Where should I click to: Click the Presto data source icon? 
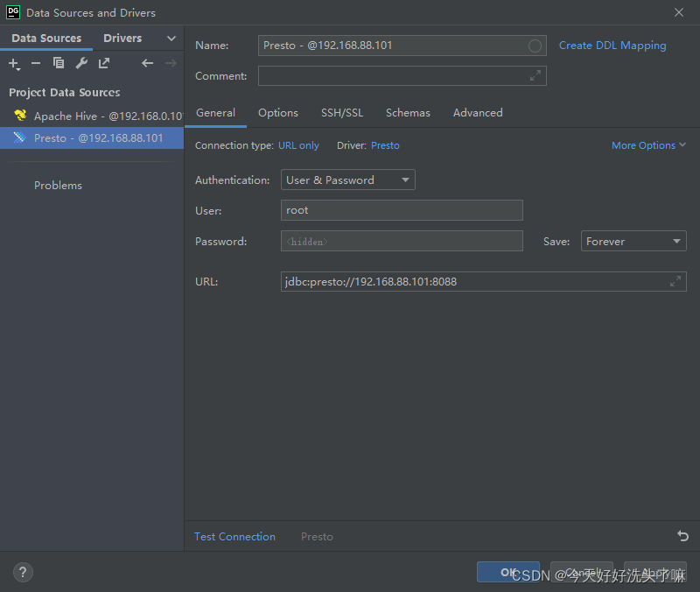tap(19, 137)
